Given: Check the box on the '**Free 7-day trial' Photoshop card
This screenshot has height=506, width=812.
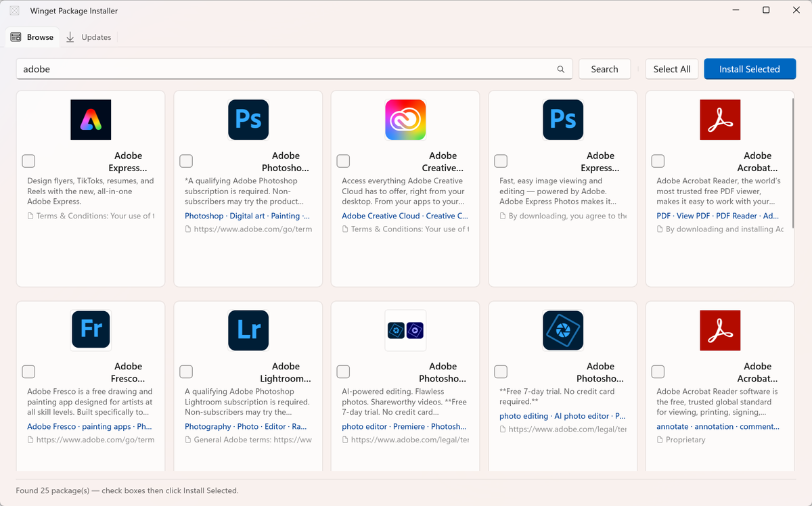Looking at the screenshot, I should click(x=501, y=371).
